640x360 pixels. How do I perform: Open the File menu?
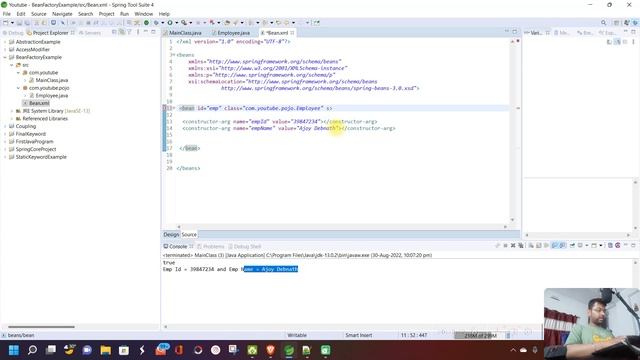coord(7,14)
